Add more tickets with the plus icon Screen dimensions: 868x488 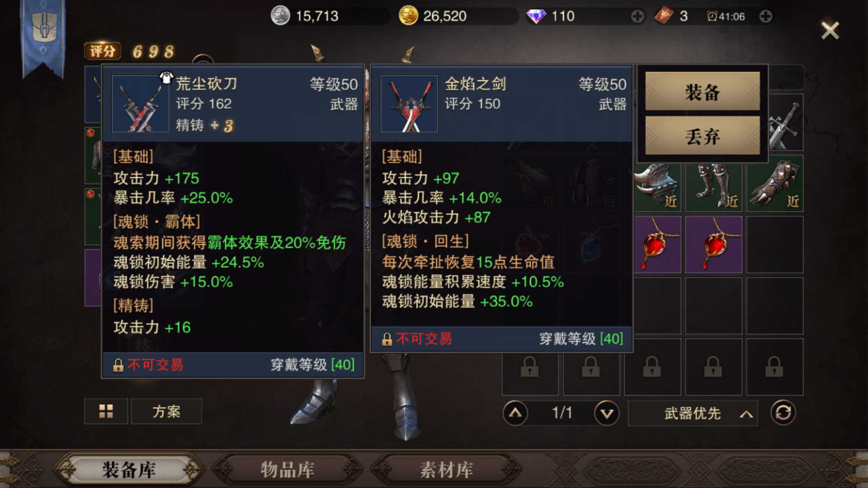(x=766, y=17)
